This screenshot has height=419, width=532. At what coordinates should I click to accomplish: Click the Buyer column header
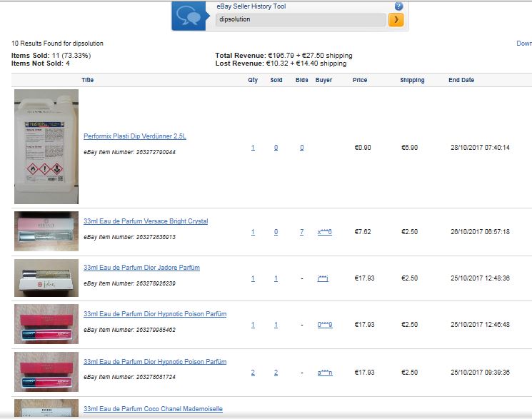(323, 80)
